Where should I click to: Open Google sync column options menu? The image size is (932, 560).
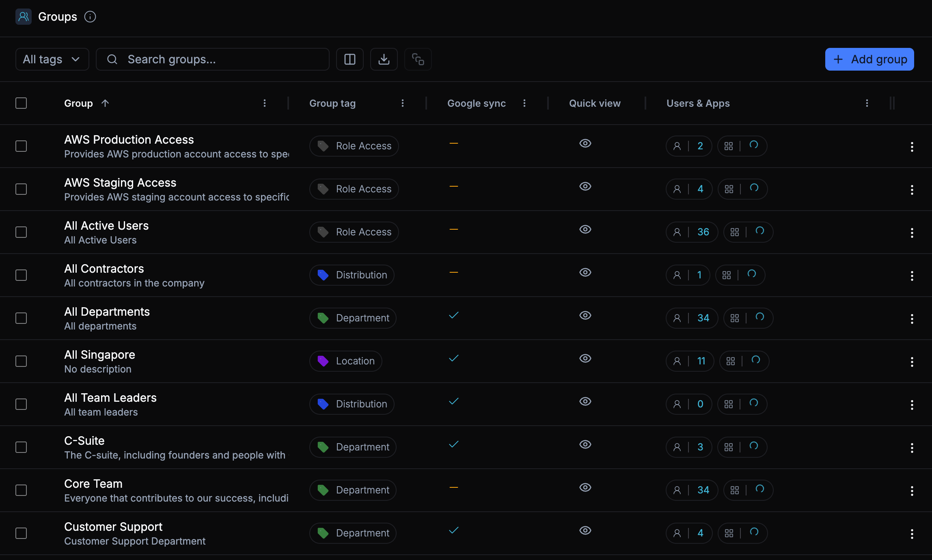click(524, 103)
